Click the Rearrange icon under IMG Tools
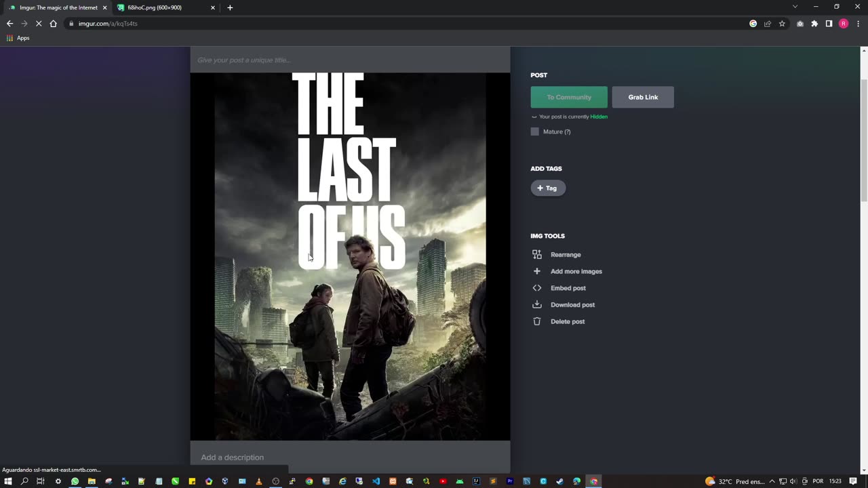 (x=537, y=255)
